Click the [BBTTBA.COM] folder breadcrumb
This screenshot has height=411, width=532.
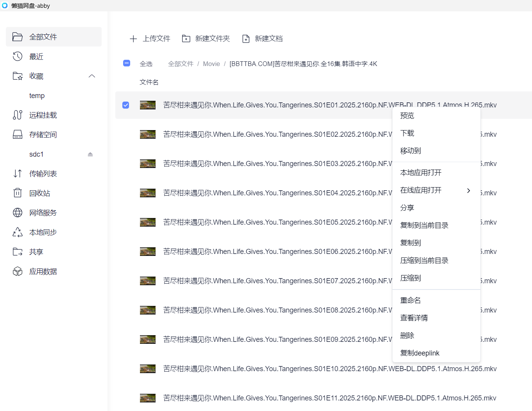click(303, 64)
